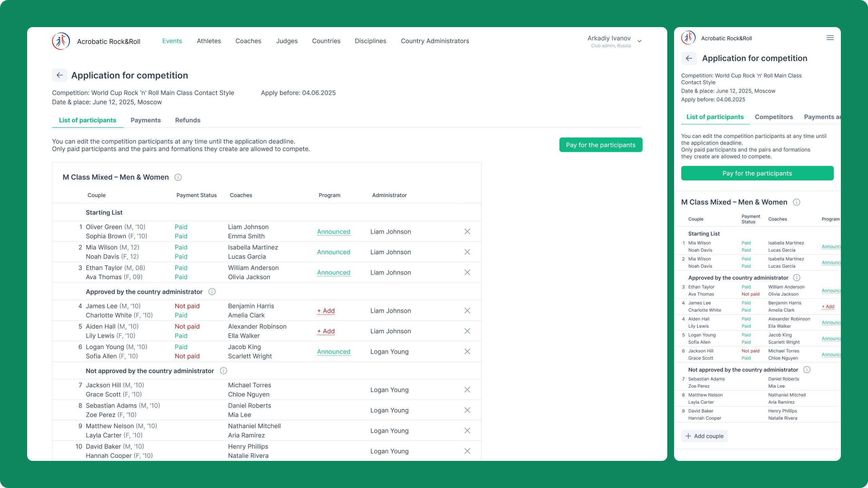This screenshot has height=488, width=868.
Task: Remove the James Lee and Charlotte White couple in the desktop table
Action: pos(467,311)
